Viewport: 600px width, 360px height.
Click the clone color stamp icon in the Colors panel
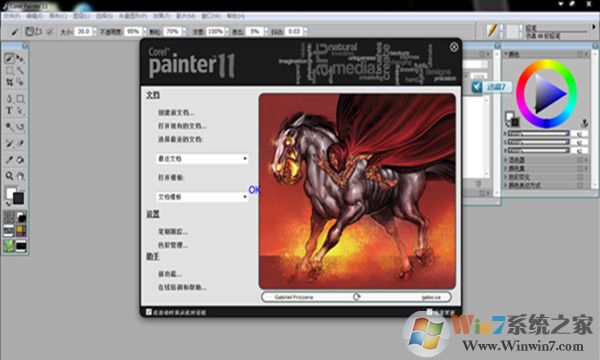click(584, 123)
